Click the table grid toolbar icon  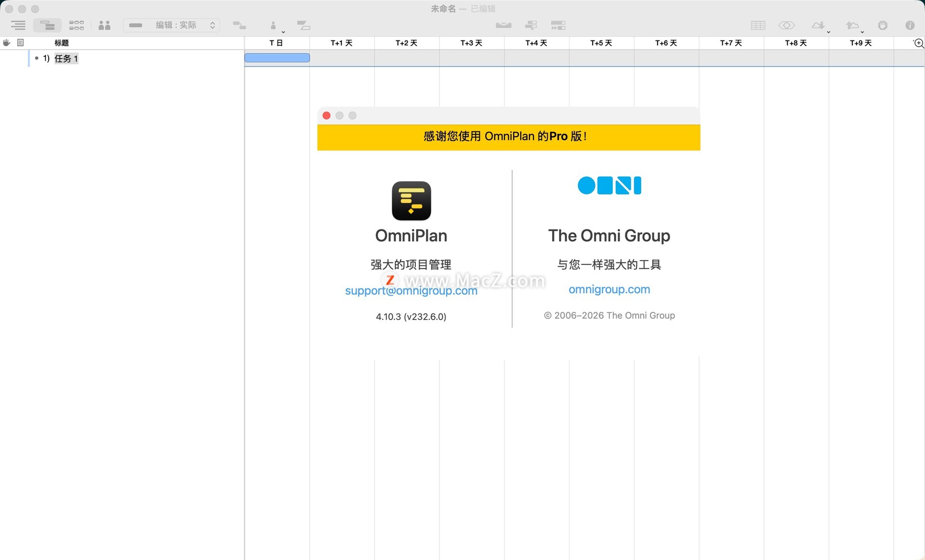pos(758,25)
